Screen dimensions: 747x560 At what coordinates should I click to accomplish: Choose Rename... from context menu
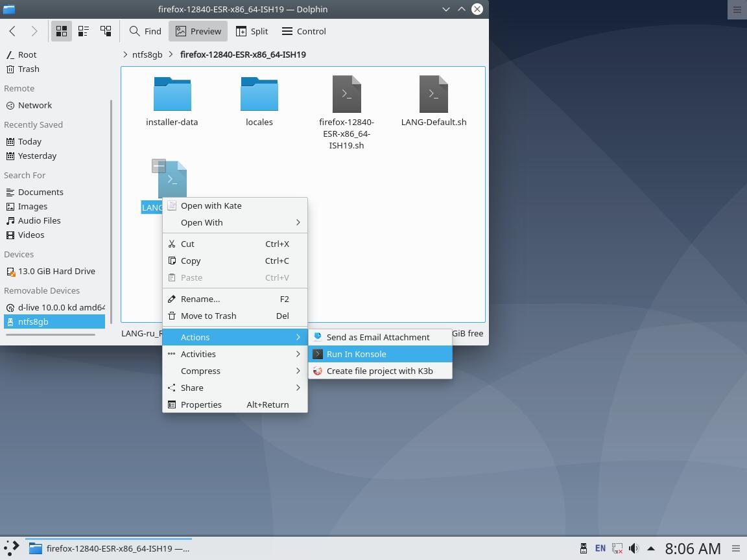click(235, 299)
